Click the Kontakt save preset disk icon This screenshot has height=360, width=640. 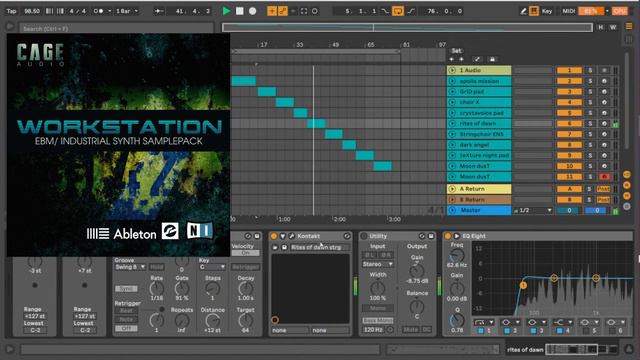(284, 247)
